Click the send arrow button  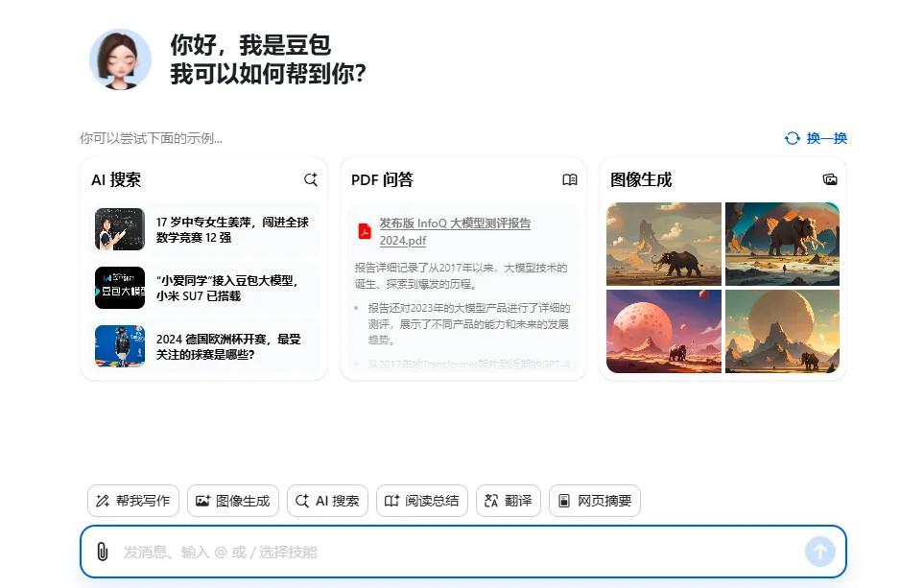click(819, 552)
